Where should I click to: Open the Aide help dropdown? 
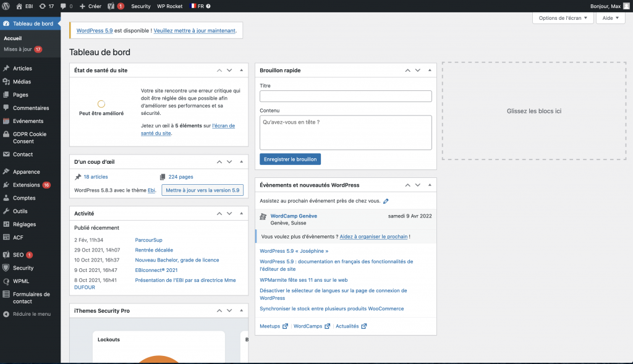pyautogui.click(x=610, y=18)
